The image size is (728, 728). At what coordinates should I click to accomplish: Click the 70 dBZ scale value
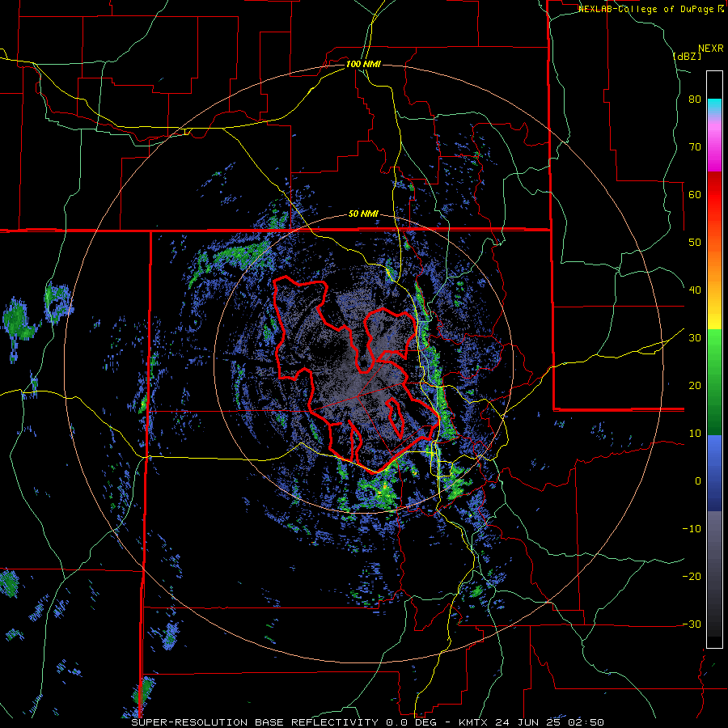coord(695,147)
